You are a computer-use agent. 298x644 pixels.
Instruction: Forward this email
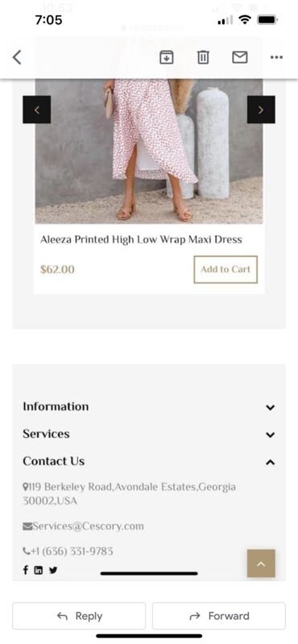pos(219,616)
